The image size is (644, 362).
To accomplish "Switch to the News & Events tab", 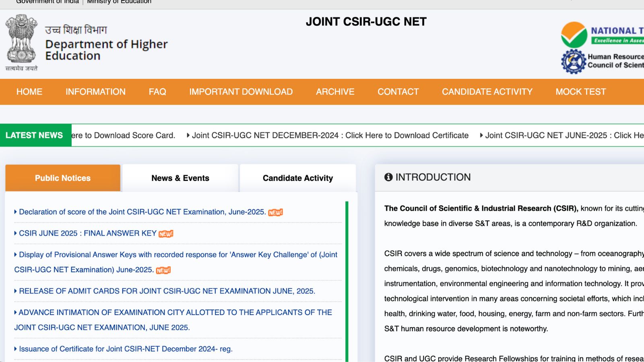I will click(x=180, y=178).
